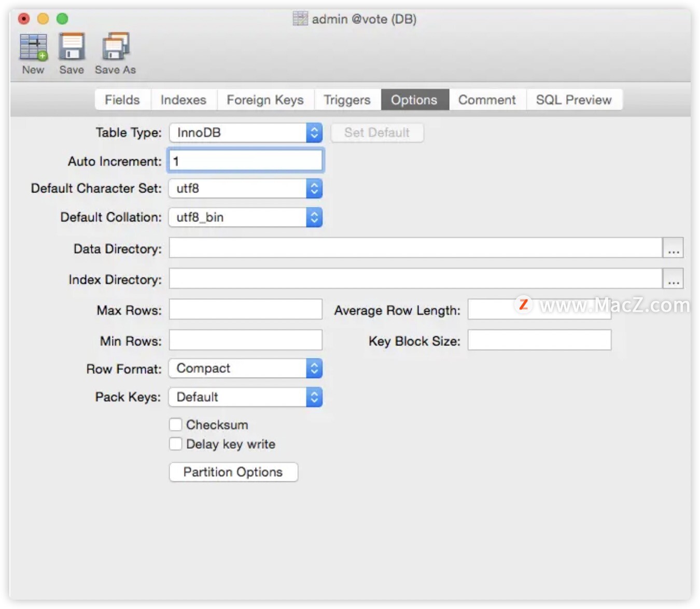Click the Key Block Size field
The image size is (700, 609).
pyautogui.click(x=539, y=340)
